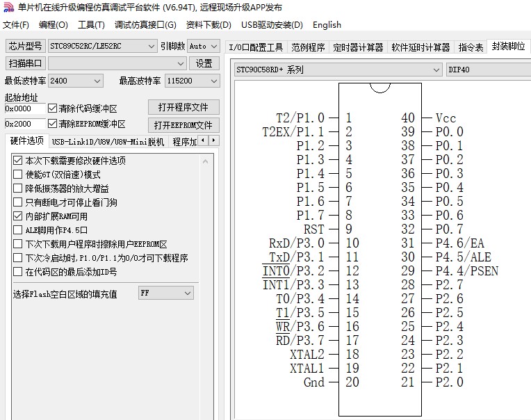The width and height of the screenshot is (531, 420).
Task: Open the 调试仿真接口(G) menu
Action: [145, 25]
